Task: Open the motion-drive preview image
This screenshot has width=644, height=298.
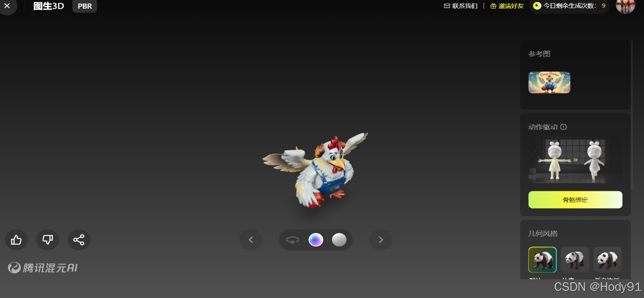Action: (575, 160)
